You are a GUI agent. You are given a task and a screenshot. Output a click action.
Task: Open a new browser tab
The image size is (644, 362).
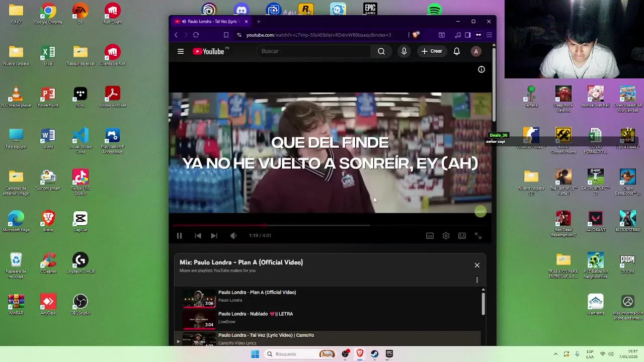click(259, 22)
